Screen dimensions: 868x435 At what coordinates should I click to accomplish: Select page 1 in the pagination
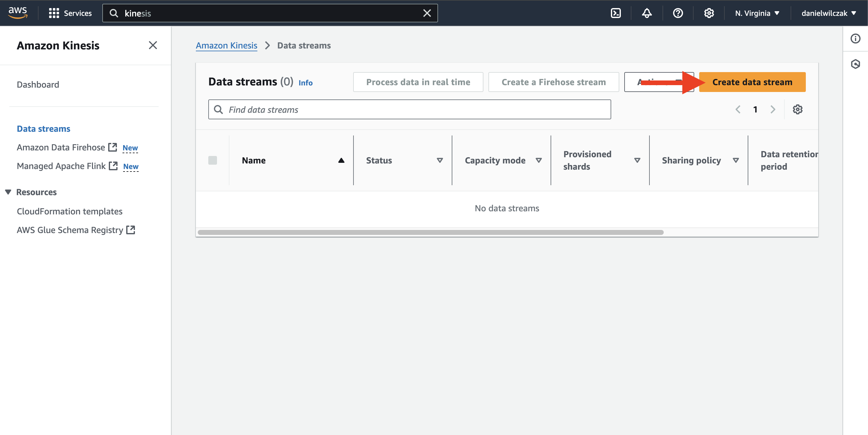pos(755,109)
